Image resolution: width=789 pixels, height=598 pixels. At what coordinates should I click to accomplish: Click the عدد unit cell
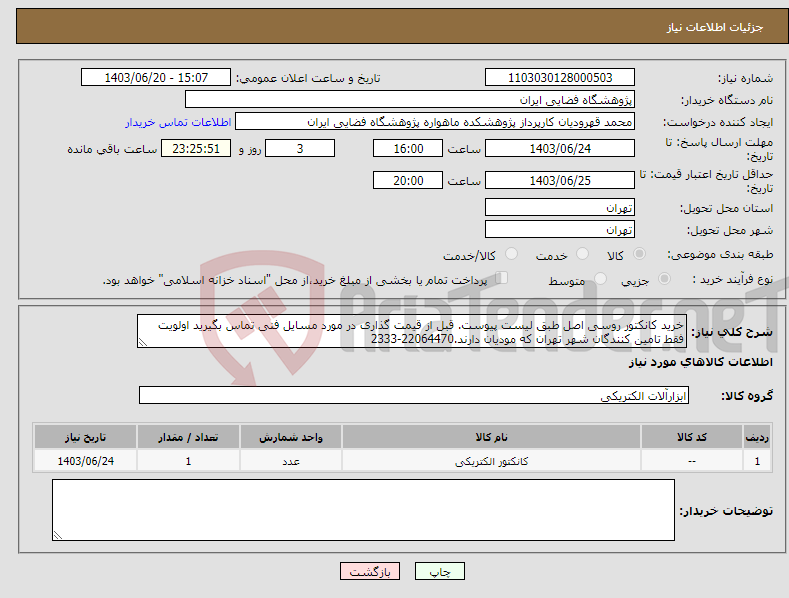[x=291, y=461]
